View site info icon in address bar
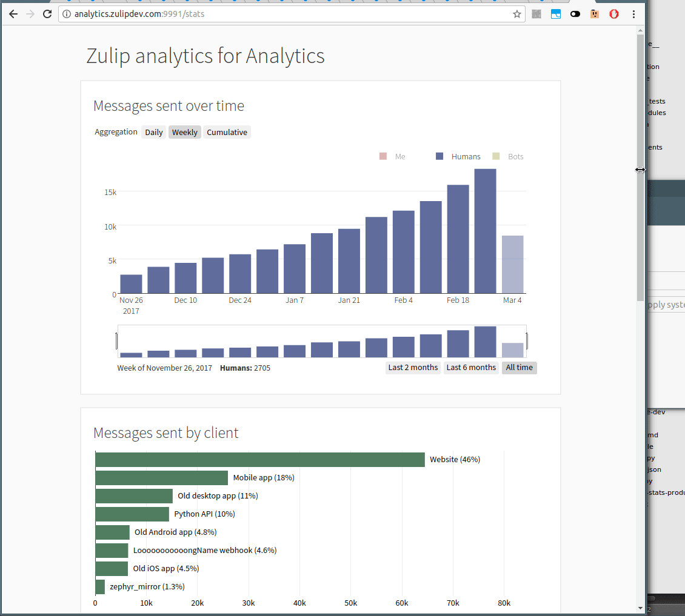The image size is (685, 616). (67, 14)
